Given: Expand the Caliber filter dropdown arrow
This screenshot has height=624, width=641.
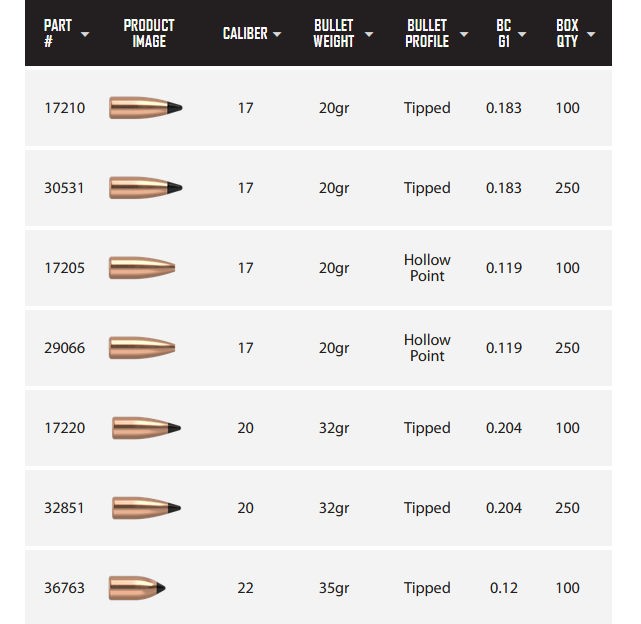Looking at the screenshot, I should pos(277,34).
